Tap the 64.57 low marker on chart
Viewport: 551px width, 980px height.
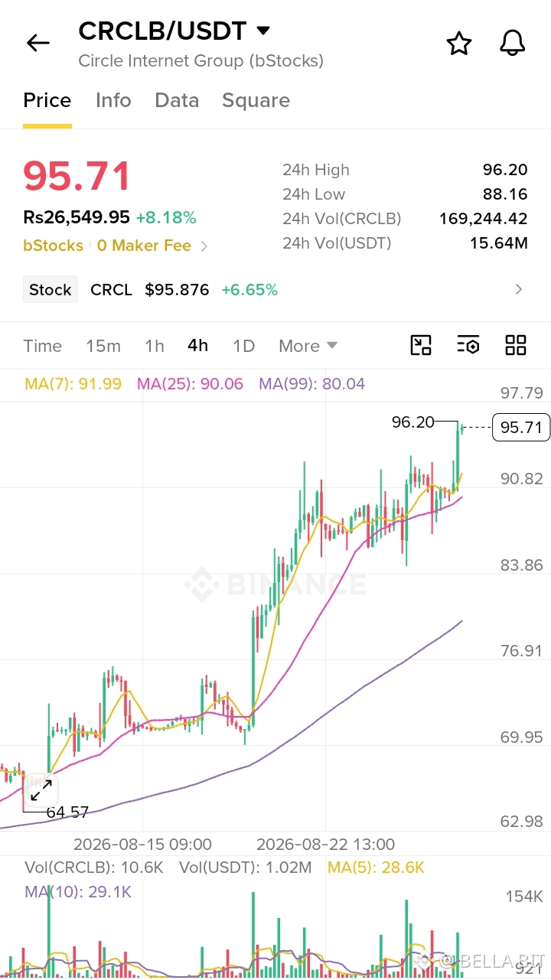pyautogui.click(x=67, y=812)
